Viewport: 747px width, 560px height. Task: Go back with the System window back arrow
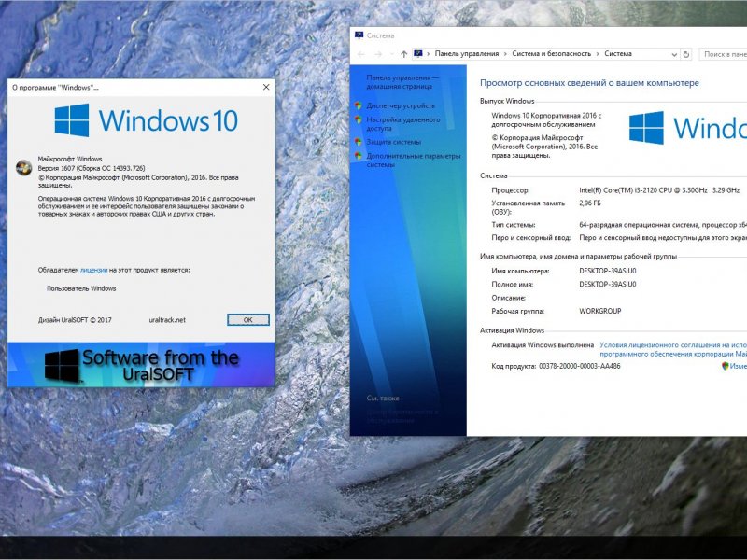tap(361, 54)
